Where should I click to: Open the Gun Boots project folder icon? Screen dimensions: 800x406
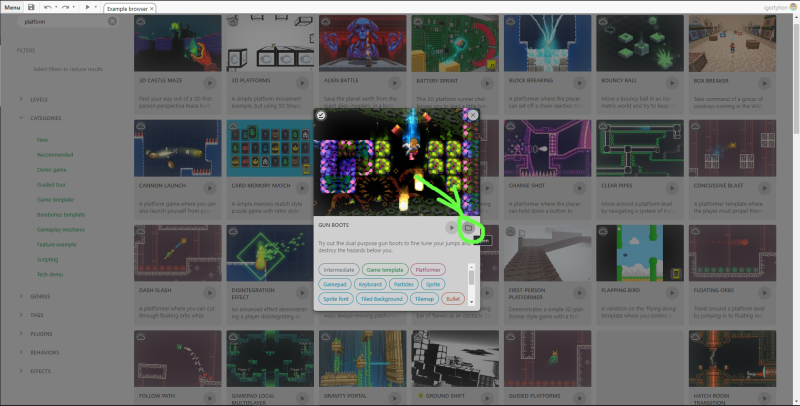[468, 228]
